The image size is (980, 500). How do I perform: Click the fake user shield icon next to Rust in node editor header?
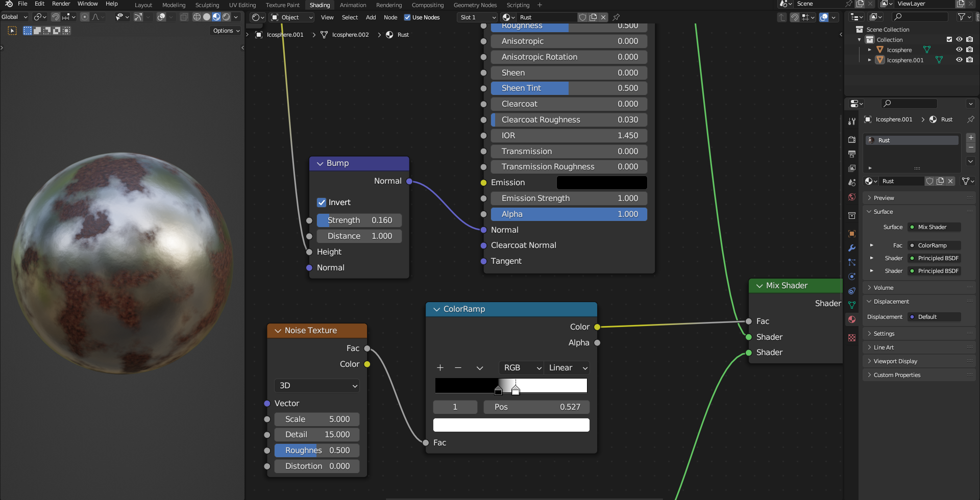(x=582, y=17)
